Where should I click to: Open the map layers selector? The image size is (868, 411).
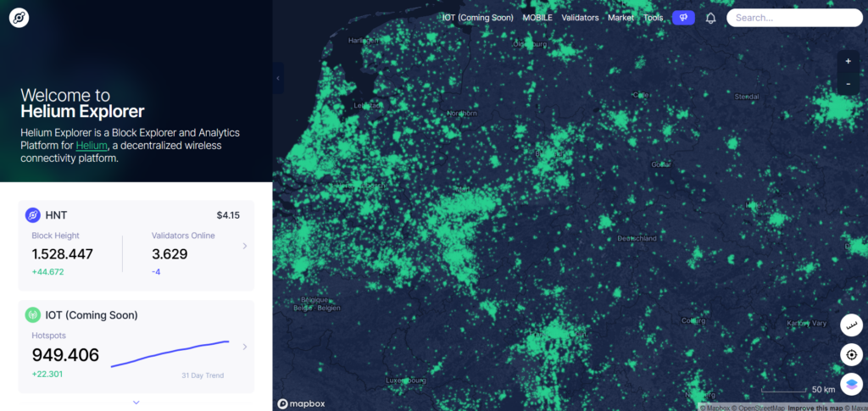[851, 384]
